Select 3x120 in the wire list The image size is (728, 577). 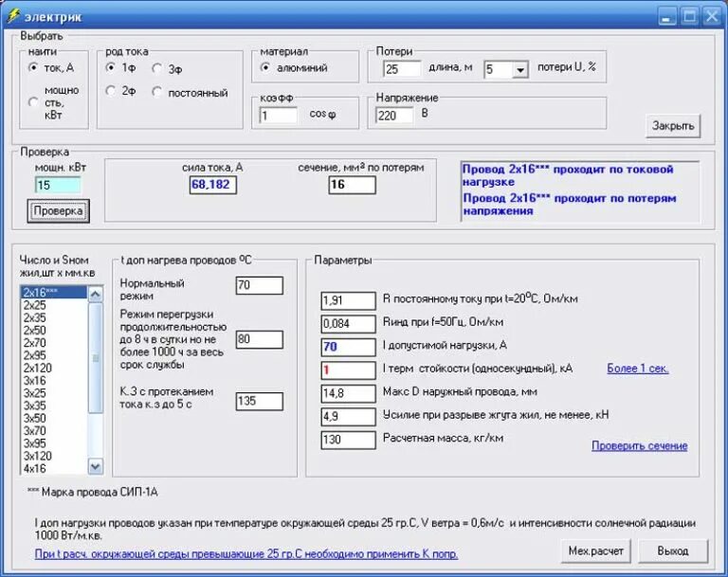coord(54,456)
